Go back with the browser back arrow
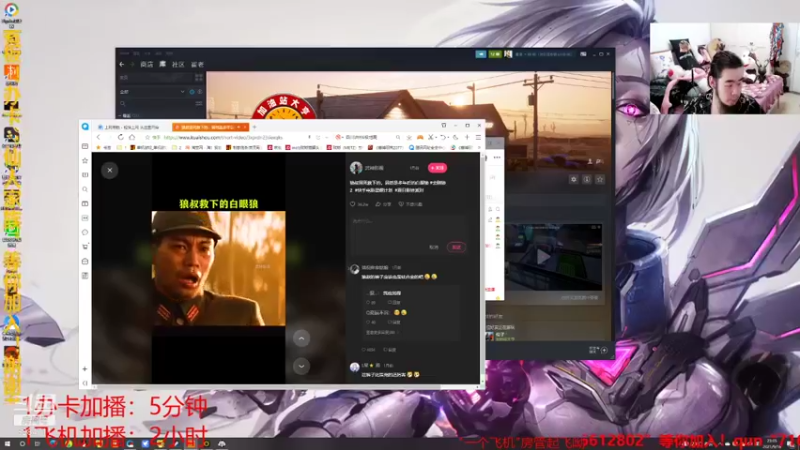This screenshot has height=450, width=800. click(x=98, y=137)
